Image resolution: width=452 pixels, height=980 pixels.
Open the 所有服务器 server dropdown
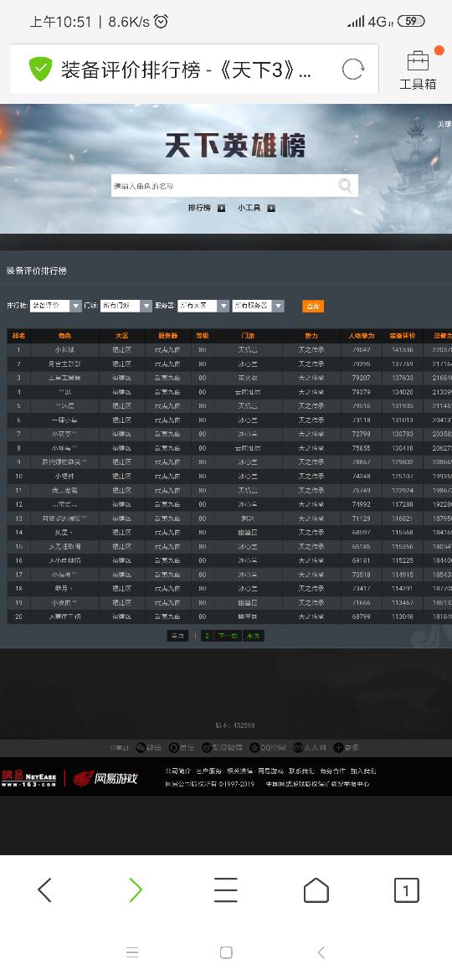coord(259,306)
